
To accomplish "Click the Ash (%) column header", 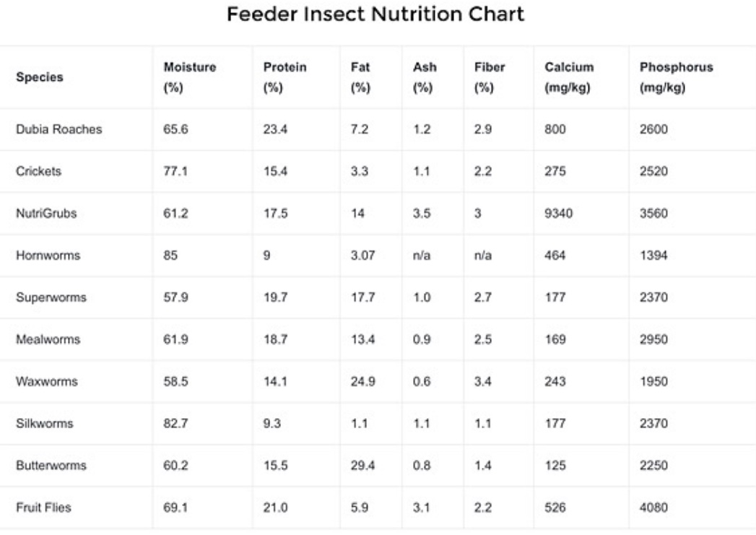I will [424, 79].
